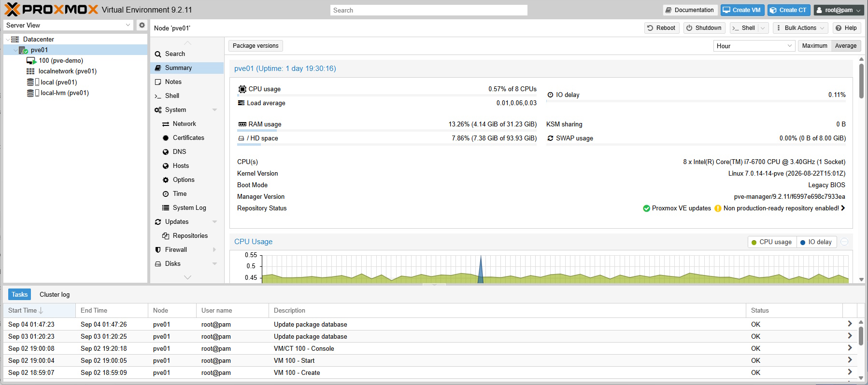Open the Summary menu item
The height and width of the screenshot is (385, 868).
pyautogui.click(x=187, y=68)
